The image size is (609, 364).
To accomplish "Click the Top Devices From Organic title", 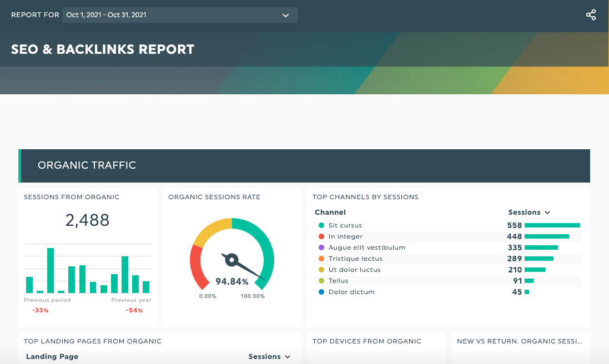I will click(366, 341).
